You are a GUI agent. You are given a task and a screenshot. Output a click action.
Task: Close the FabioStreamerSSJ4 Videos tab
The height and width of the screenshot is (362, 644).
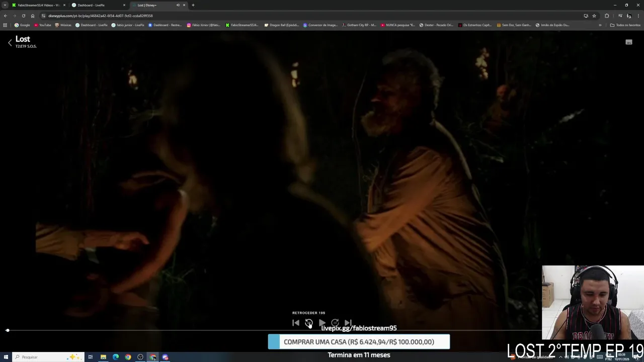(64, 5)
